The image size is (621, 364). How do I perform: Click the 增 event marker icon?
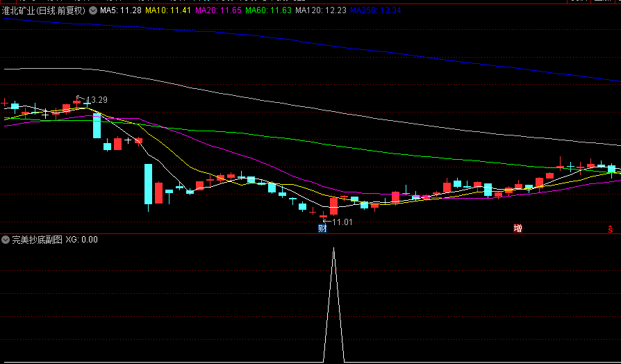coord(517,229)
